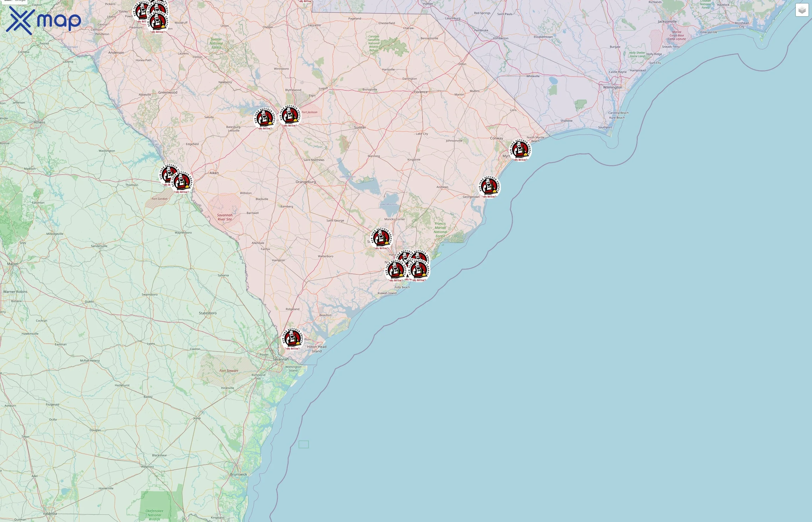
Task: Open the map layers control button
Action: [x=802, y=10]
